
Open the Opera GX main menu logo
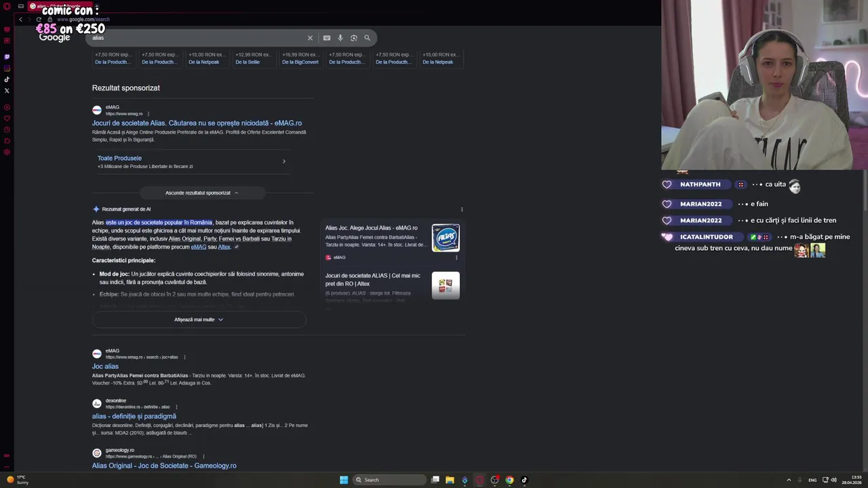point(7,6)
